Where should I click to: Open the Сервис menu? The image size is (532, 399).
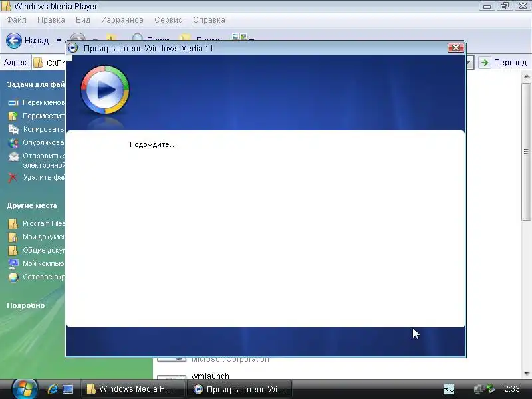tap(168, 20)
